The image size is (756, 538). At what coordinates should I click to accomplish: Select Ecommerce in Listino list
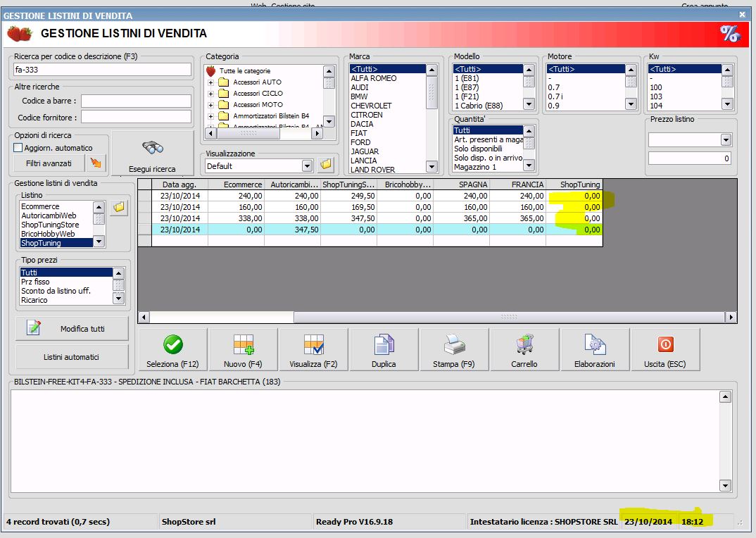pos(56,206)
